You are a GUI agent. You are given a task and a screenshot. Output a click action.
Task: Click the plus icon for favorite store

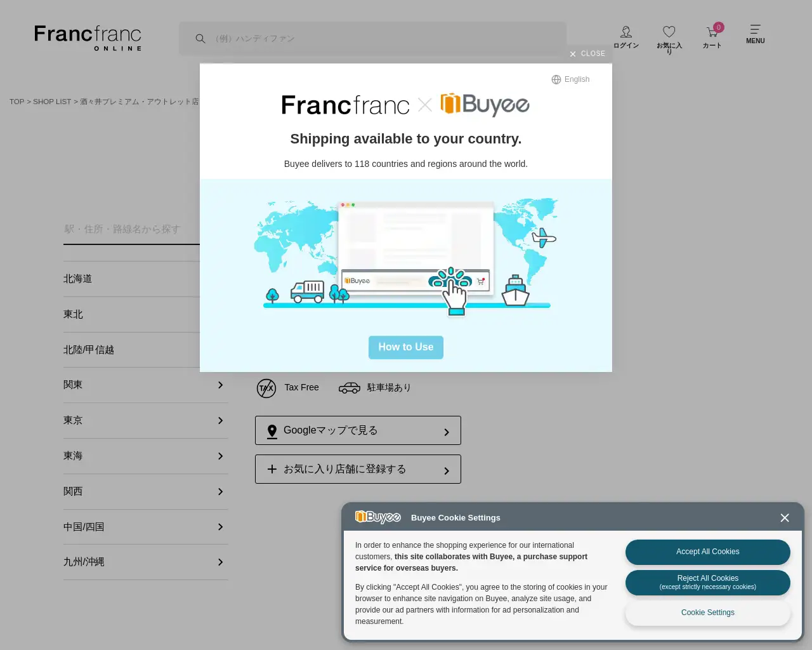click(272, 469)
